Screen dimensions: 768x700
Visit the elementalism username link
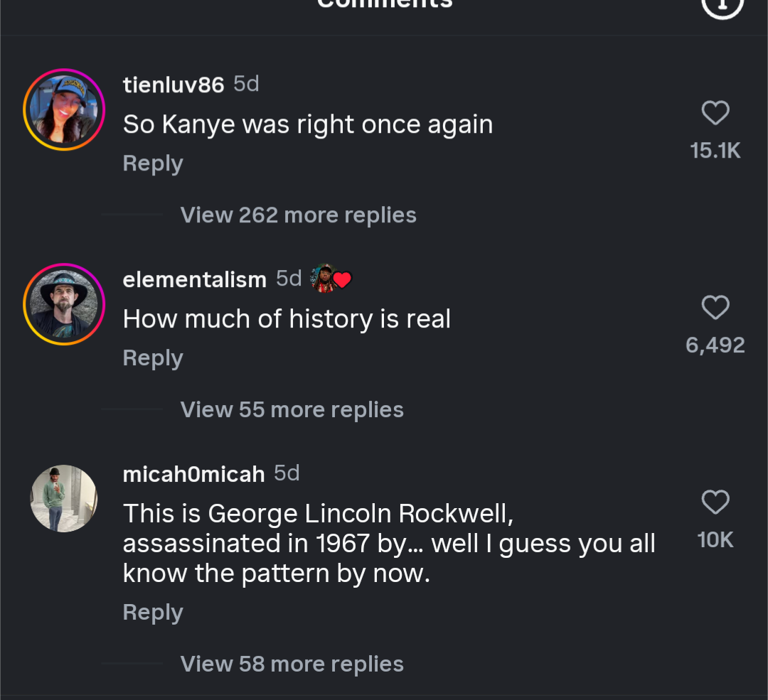[x=194, y=279]
